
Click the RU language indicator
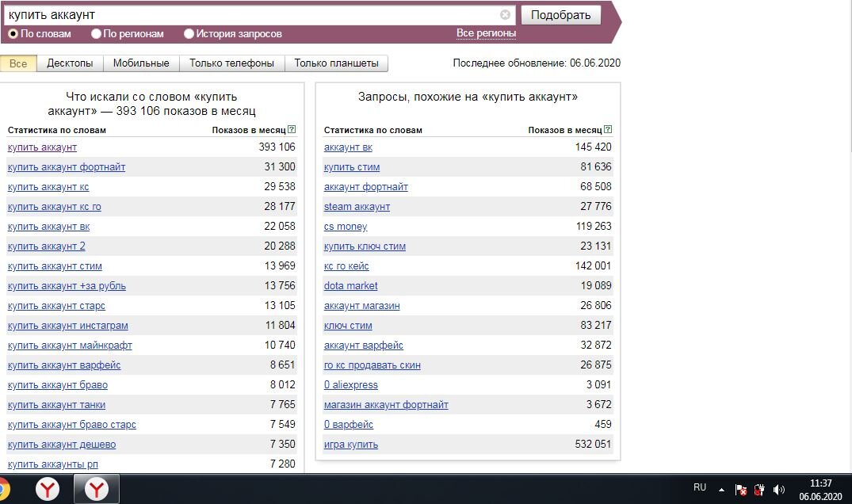(700, 487)
